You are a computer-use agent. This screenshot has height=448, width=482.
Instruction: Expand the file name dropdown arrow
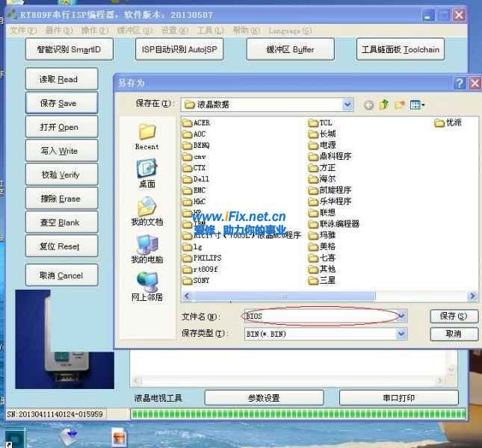tap(402, 317)
